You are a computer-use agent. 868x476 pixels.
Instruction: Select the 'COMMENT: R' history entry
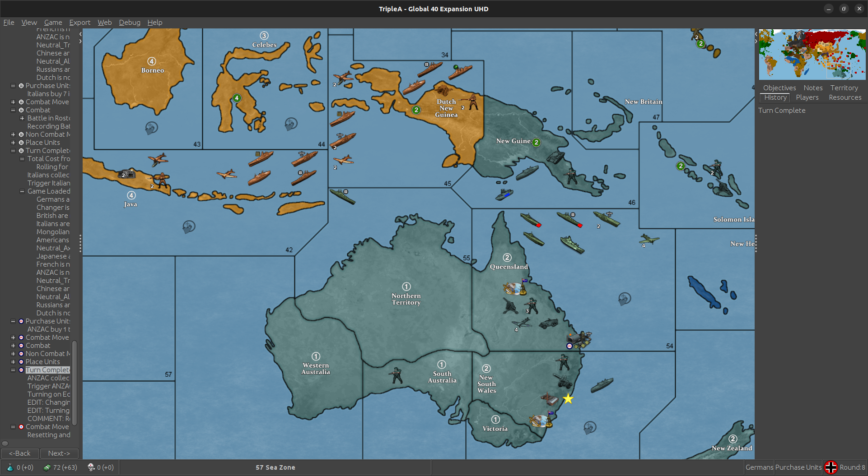(x=48, y=419)
